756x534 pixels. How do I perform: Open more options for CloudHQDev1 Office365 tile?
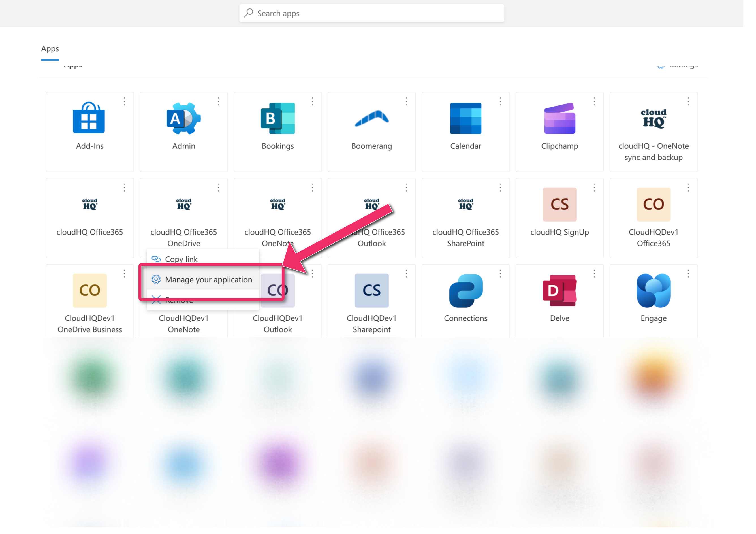pyautogui.click(x=688, y=188)
